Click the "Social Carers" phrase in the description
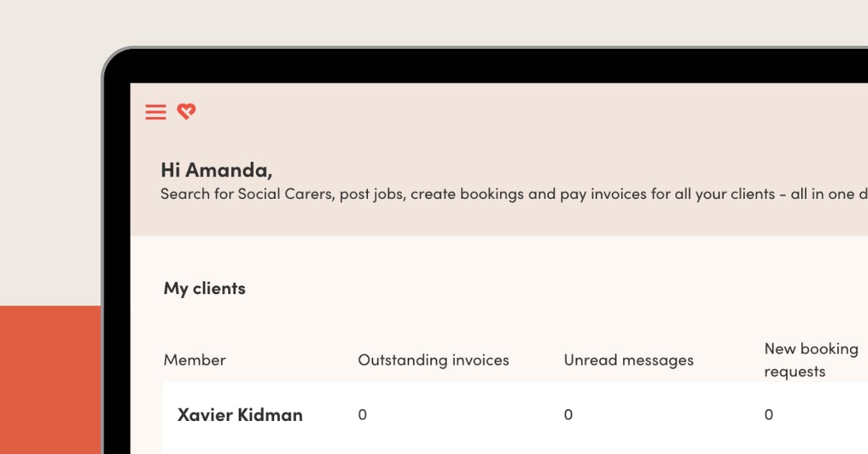 (285, 194)
